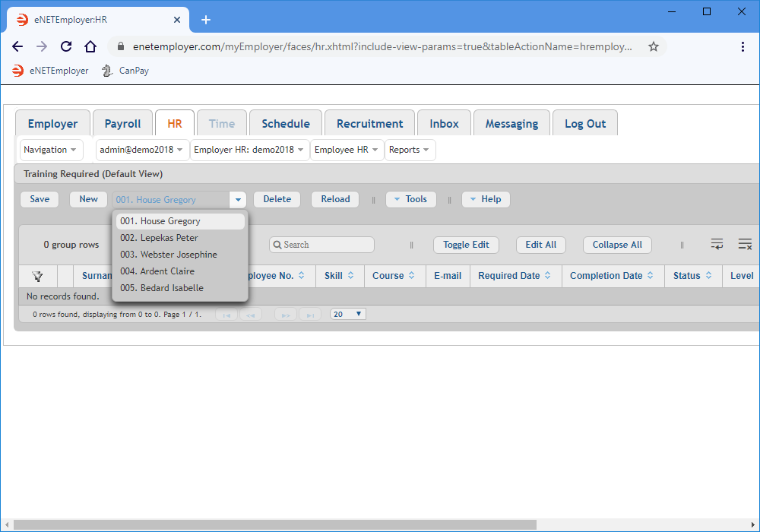Open the Inbox tab
The image size is (760, 532).
point(444,124)
